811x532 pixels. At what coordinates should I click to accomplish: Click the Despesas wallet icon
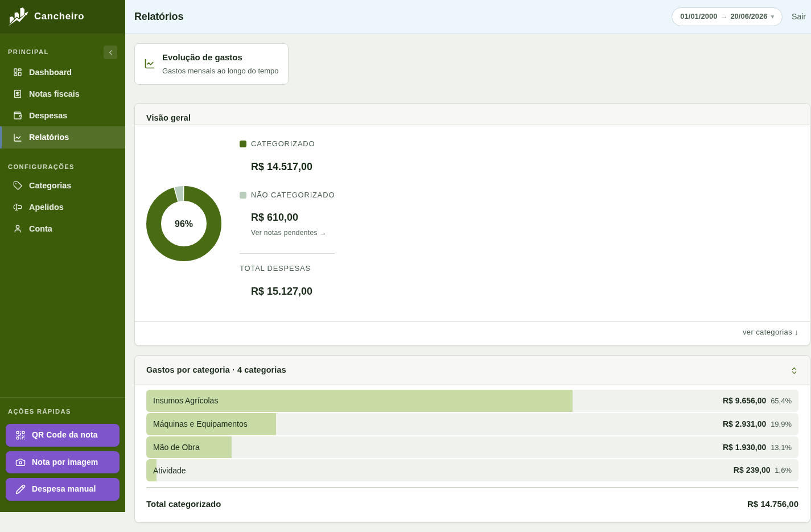[x=18, y=116]
